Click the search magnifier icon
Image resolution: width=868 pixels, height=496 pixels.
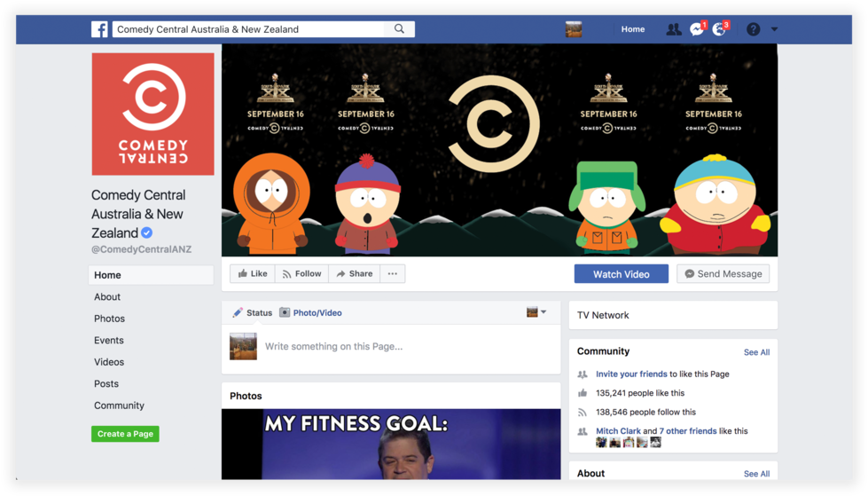pos(399,28)
